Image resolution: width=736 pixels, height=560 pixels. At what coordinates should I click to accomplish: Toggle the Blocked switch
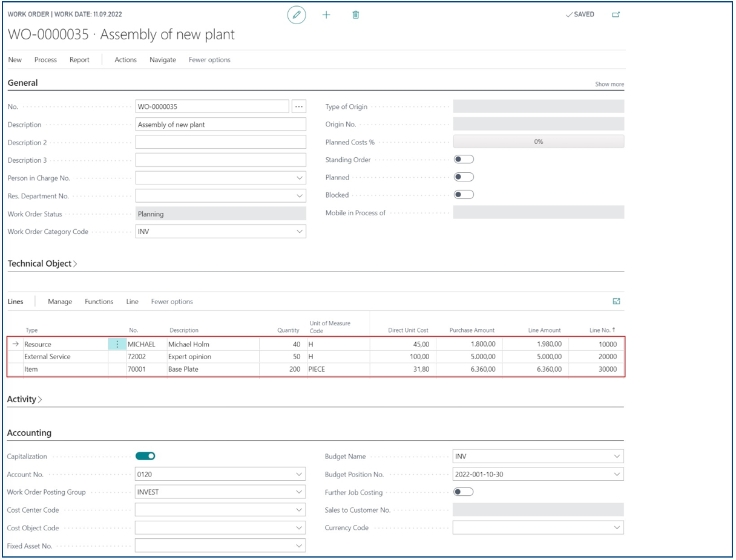(x=464, y=195)
